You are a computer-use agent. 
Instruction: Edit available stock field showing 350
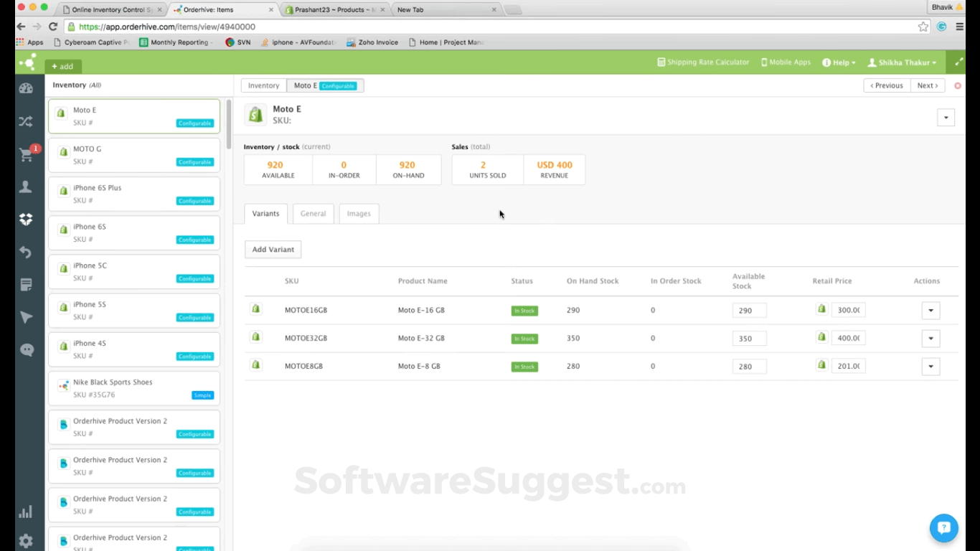[749, 339]
